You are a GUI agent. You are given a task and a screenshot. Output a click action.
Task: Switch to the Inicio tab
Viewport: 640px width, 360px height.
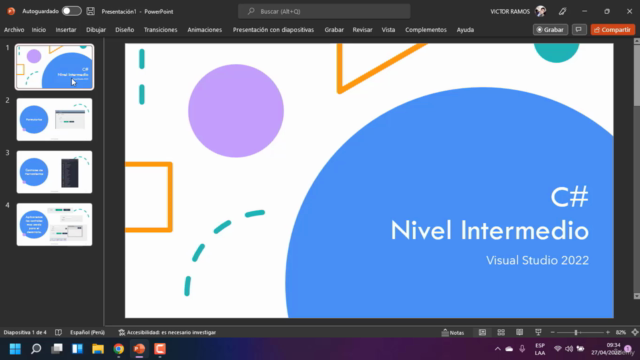pyautogui.click(x=39, y=30)
